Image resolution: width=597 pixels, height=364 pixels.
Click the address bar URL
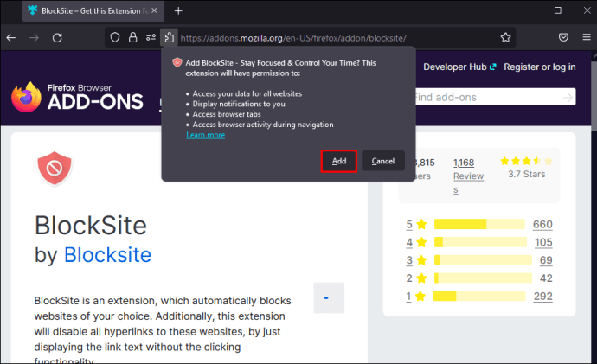(x=293, y=38)
